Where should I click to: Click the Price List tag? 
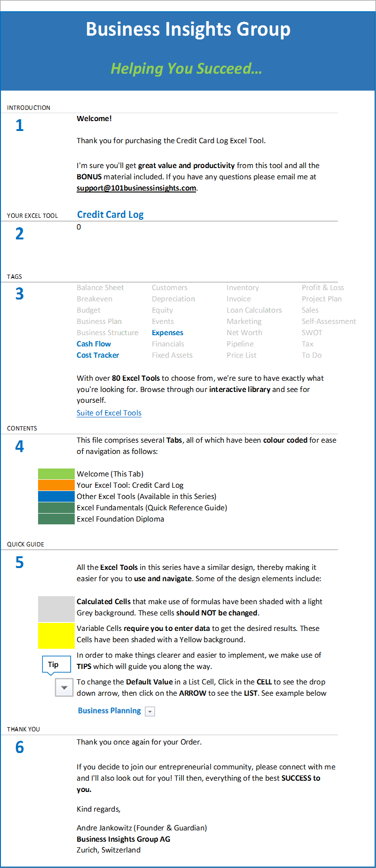242,355
